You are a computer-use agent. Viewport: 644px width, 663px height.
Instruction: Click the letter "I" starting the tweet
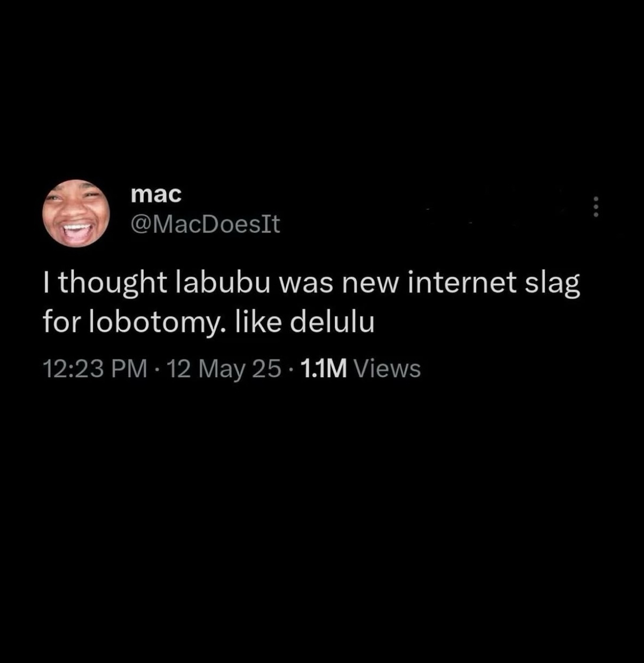pos(48,282)
